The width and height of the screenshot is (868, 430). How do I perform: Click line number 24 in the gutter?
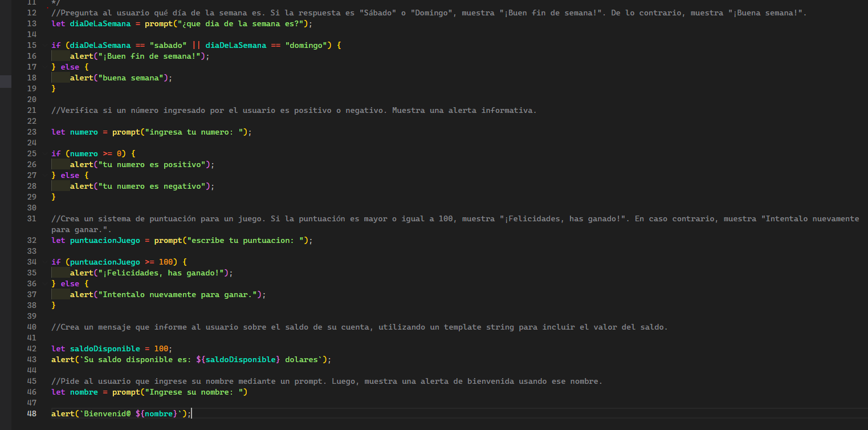point(32,143)
